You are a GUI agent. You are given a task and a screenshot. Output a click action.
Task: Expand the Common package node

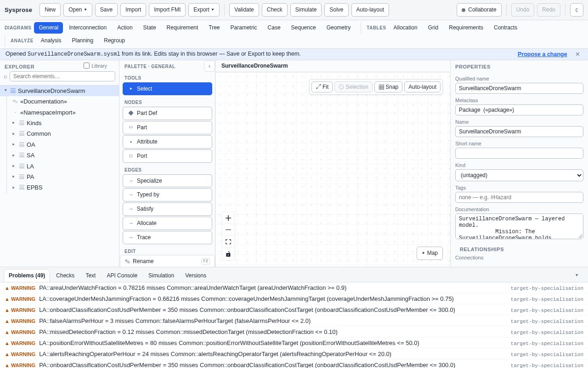[13, 133]
